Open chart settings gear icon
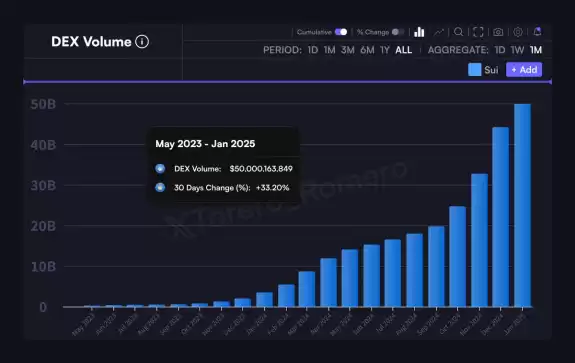575x363 pixels. (518, 32)
